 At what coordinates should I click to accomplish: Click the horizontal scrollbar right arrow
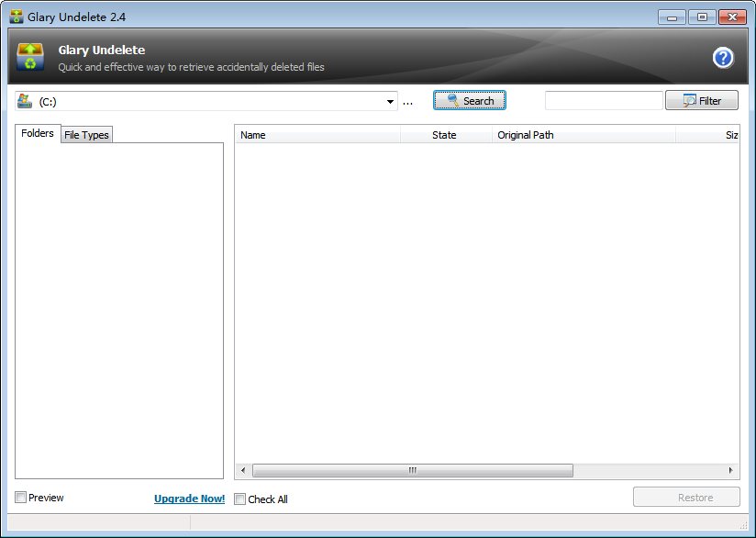(731, 470)
